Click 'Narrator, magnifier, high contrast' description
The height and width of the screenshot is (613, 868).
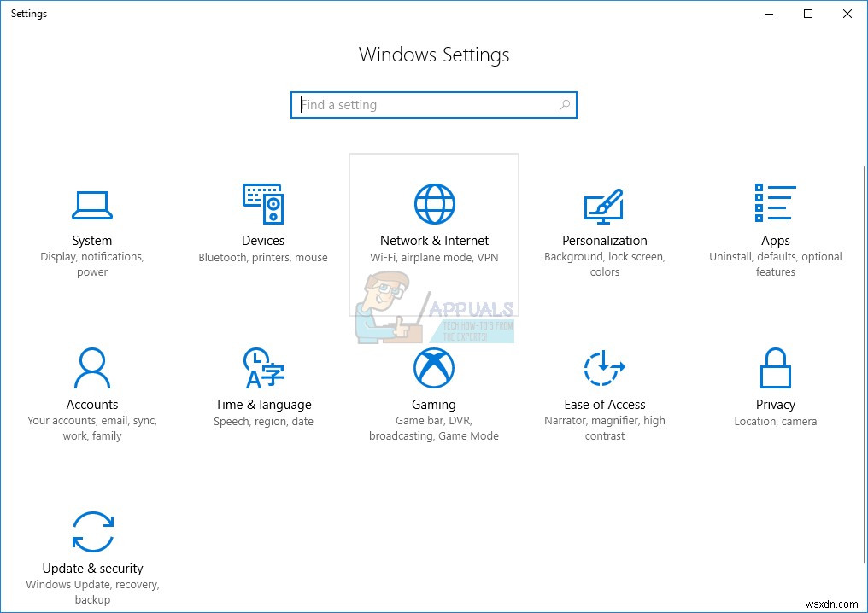pos(605,429)
